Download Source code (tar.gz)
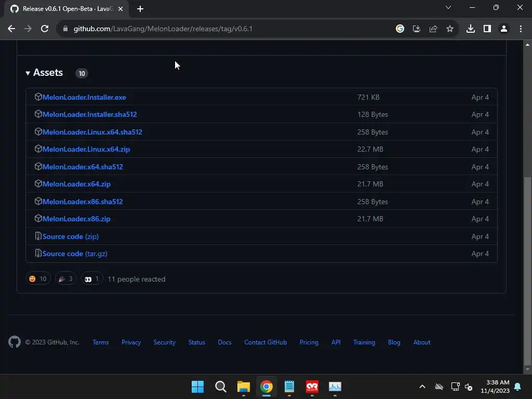This screenshot has height=399, width=532. pyautogui.click(x=75, y=254)
